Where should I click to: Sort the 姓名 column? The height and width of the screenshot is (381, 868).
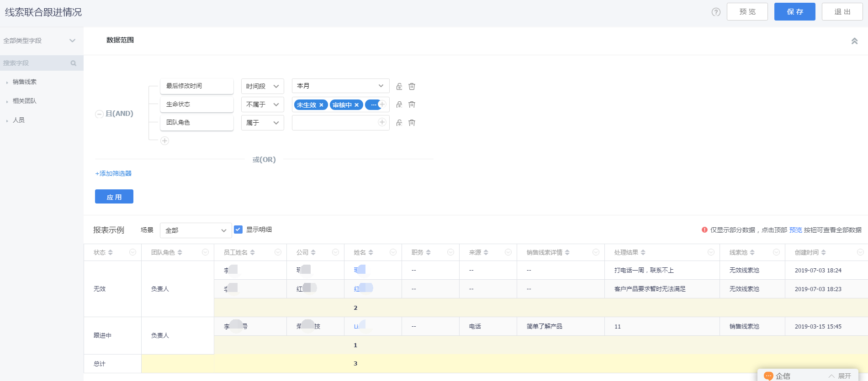[x=371, y=252]
